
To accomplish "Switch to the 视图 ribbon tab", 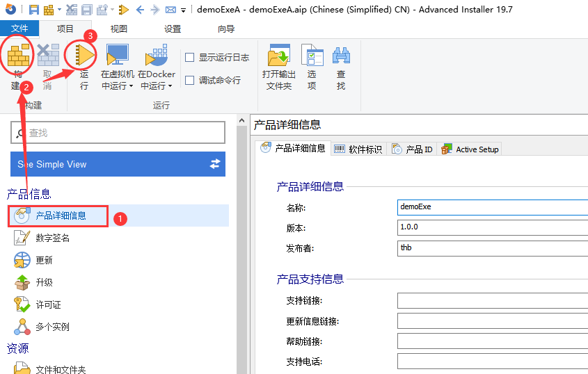I will [x=119, y=29].
